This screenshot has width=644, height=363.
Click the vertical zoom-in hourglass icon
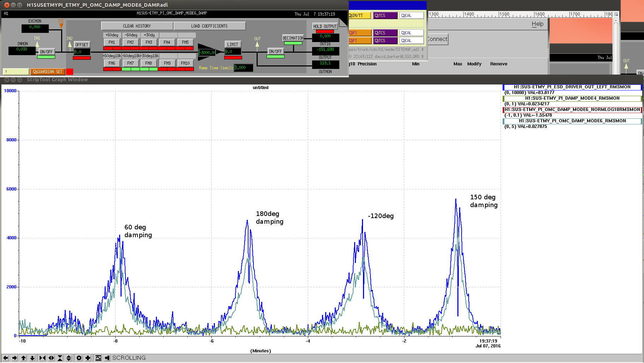point(60,358)
